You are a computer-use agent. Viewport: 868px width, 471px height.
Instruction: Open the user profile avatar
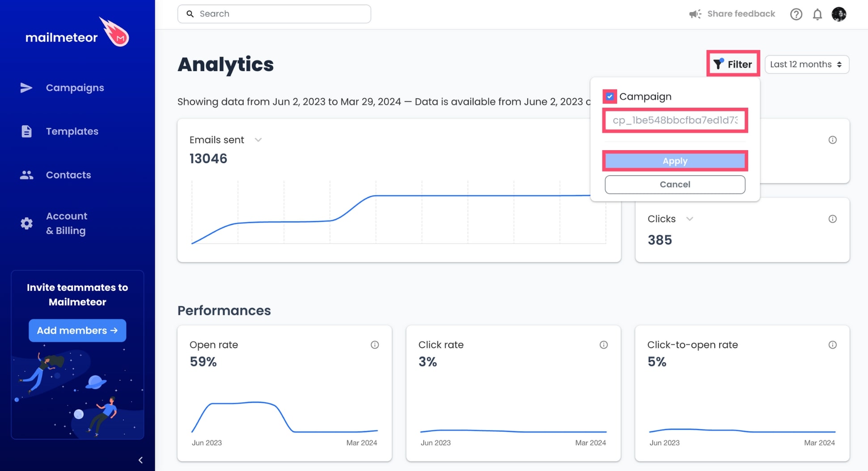click(839, 14)
